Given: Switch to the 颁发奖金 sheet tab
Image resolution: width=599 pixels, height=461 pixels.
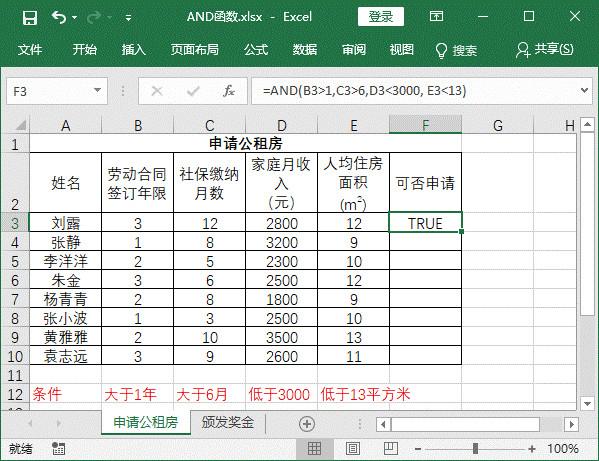Looking at the screenshot, I should 228,422.
